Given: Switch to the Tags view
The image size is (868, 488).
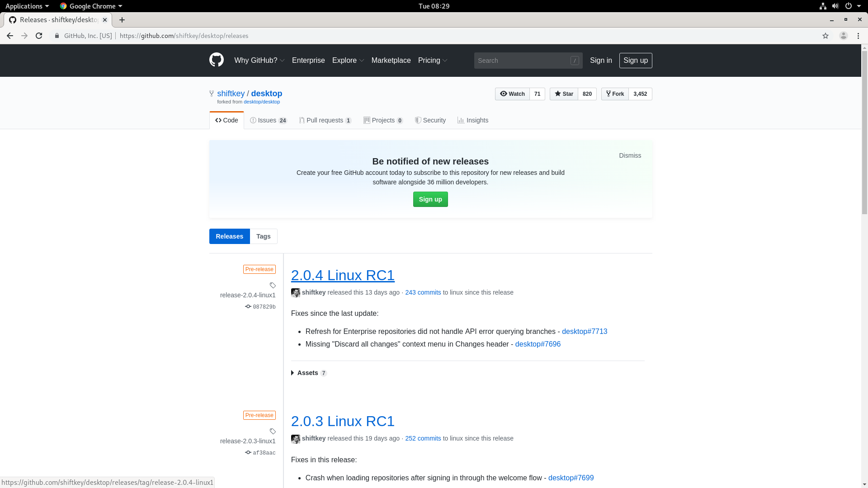Looking at the screenshot, I should click(x=264, y=236).
